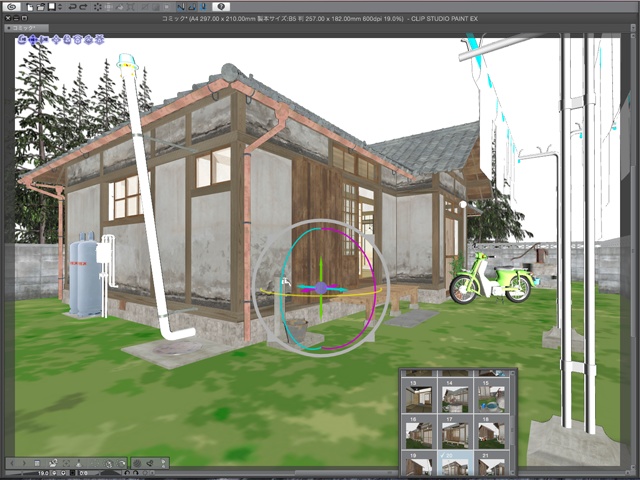Open the save options up-down arrows

pyautogui.click(x=60, y=7)
